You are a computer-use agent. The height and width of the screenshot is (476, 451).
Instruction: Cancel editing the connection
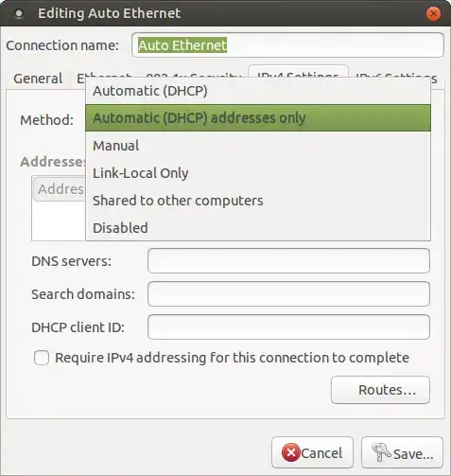click(x=312, y=452)
